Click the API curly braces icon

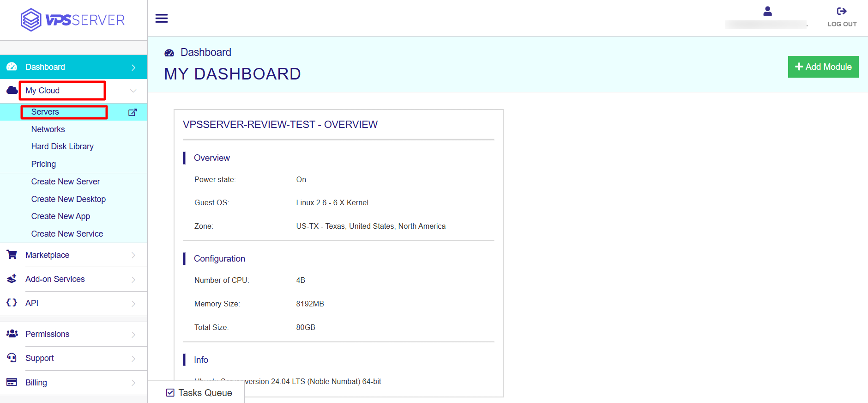coord(12,303)
